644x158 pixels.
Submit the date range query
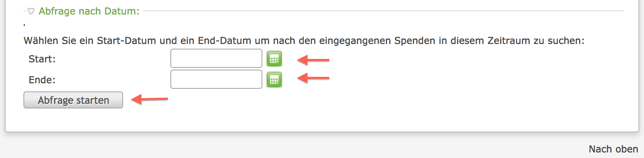(73, 100)
